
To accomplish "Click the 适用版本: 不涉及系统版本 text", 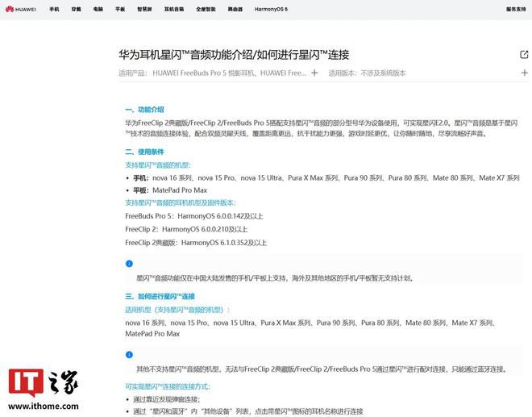I will [367, 73].
